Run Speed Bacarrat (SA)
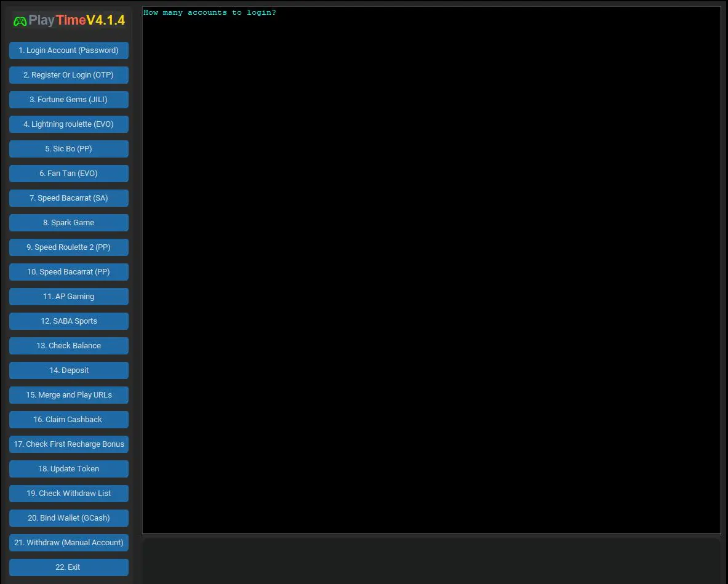The height and width of the screenshot is (584, 728). (x=69, y=198)
